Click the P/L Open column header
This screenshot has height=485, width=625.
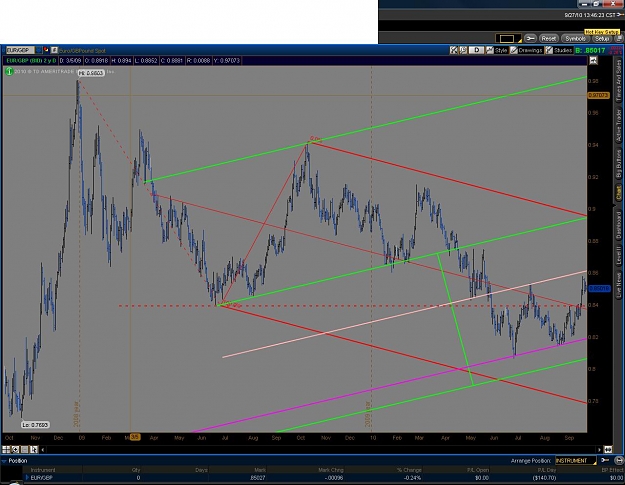(478, 470)
